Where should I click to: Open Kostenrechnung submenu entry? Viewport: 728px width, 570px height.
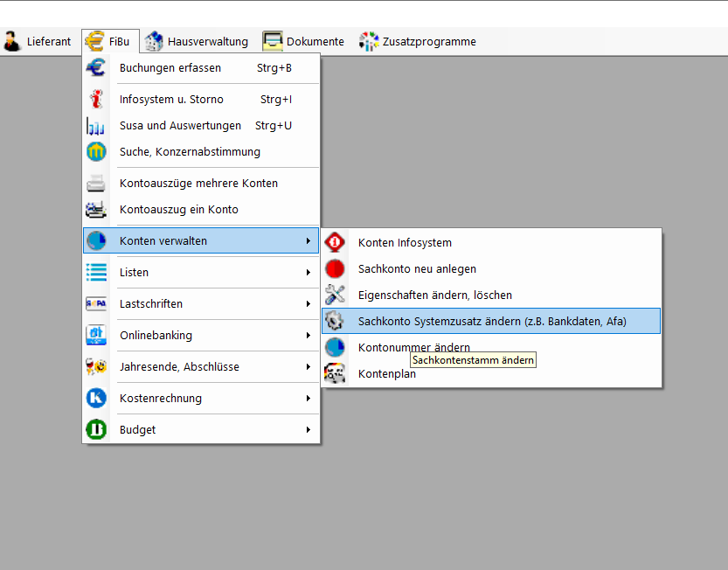pyautogui.click(x=201, y=398)
